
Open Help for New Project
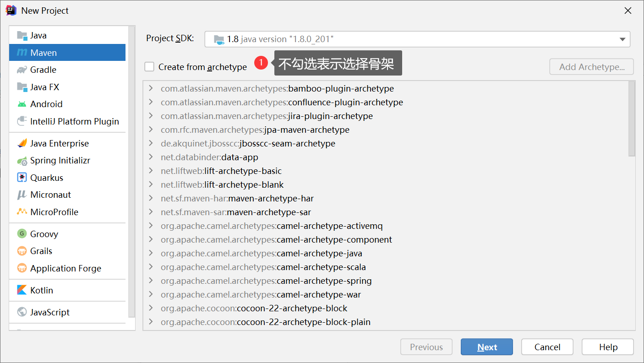point(608,347)
